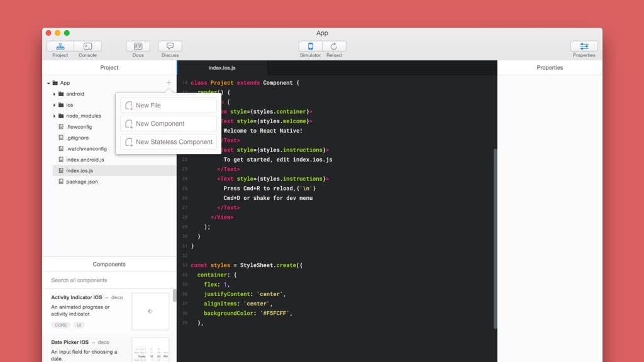Toggle the Console toolbar icon
This screenshot has height=362, width=644.
(87, 46)
